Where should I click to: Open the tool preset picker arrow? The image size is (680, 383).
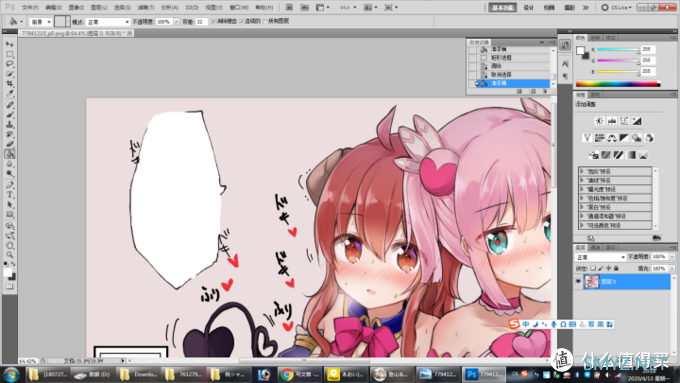pyautogui.click(x=21, y=22)
